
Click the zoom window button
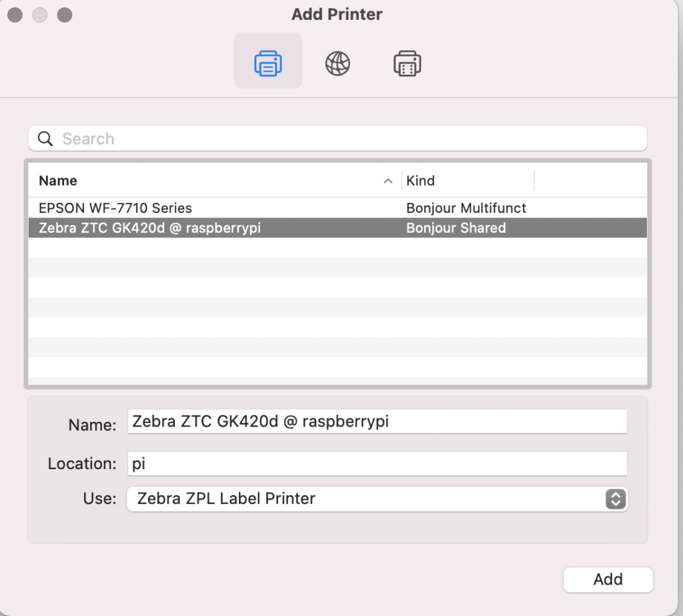(64, 15)
